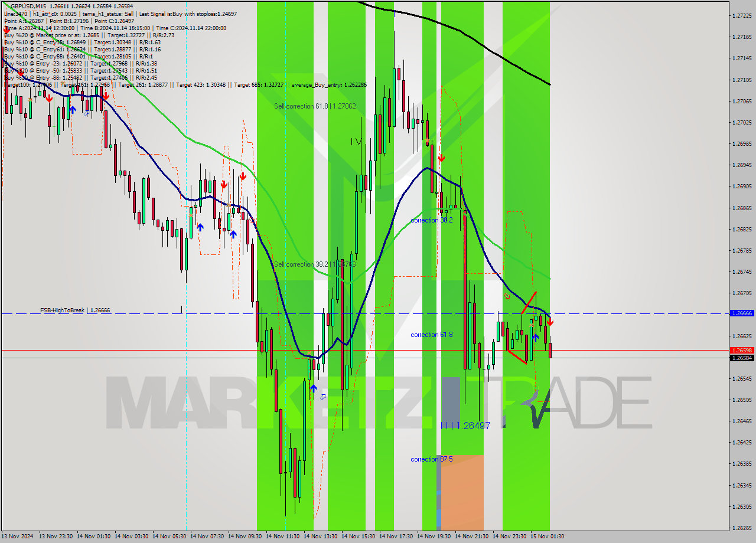The image size is (756, 543).
Task: Click the orange rectangle zone below correction 87.5
Action: coord(462,492)
